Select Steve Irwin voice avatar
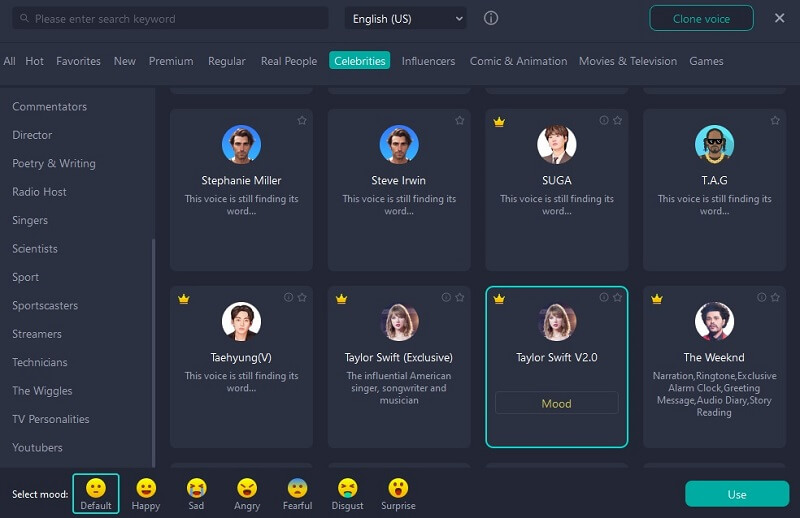 [x=399, y=144]
